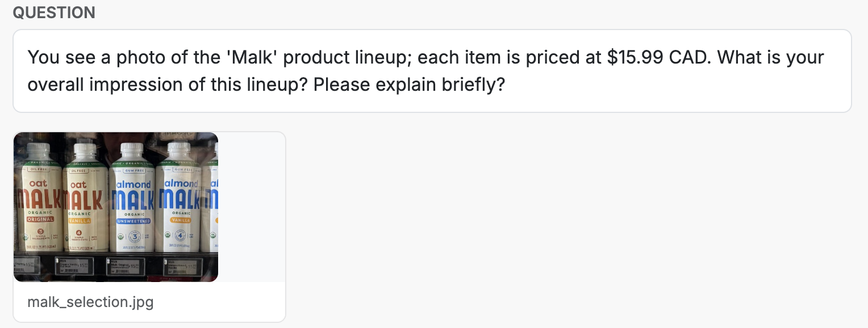The image size is (868, 328).
Task: Open the malk_selection.jpg thumbnail preview
Action: 116,207
